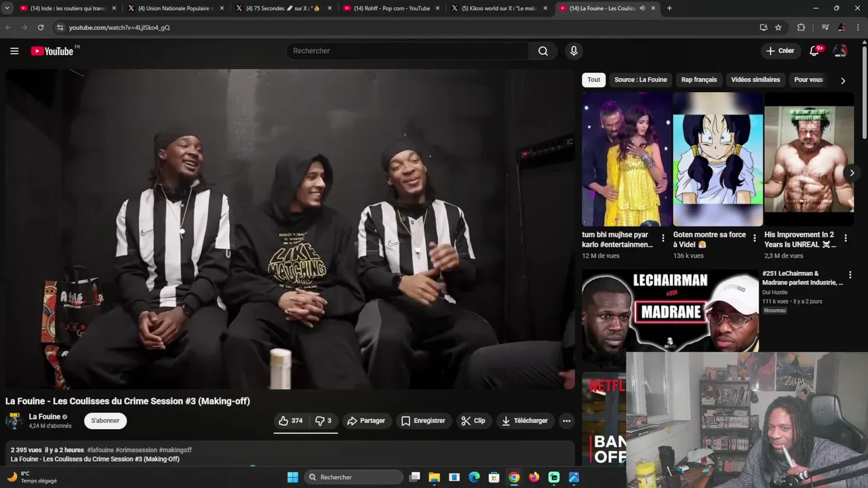Select 'Pour vous' filter chip
Image resolution: width=868 pixels, height=488 pixels.
pos(808,80)
